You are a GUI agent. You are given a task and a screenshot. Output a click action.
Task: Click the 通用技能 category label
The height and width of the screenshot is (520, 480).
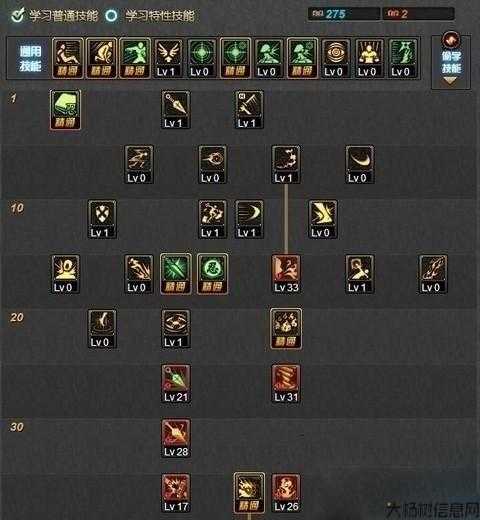30,59
